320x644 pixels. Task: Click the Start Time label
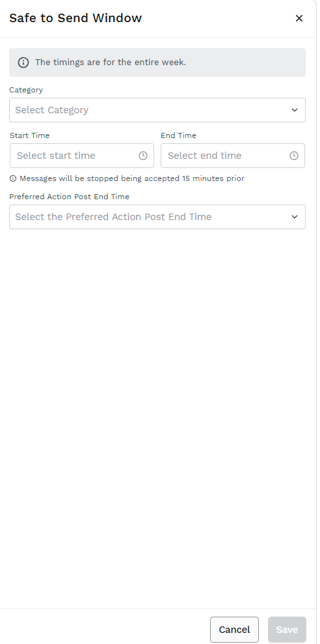point(29,135)
